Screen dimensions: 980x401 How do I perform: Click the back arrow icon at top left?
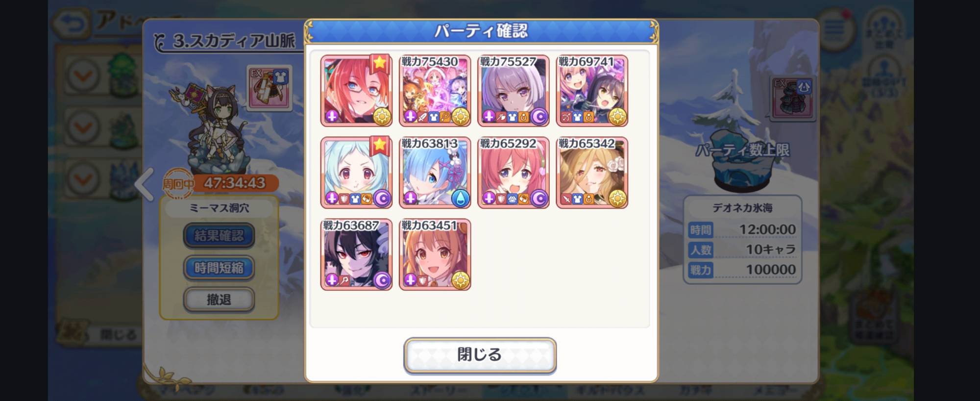71,24
